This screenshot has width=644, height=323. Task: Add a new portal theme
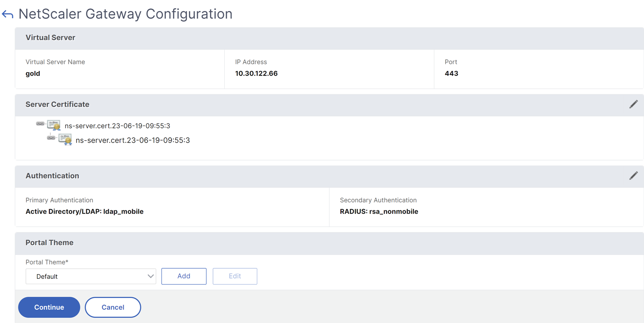pyautogui.click(x=184, y=276)
